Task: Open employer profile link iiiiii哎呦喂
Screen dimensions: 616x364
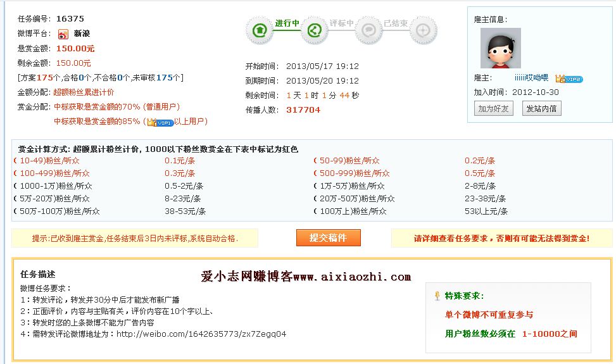Action: pyautogui.click(x=531, y=78)
